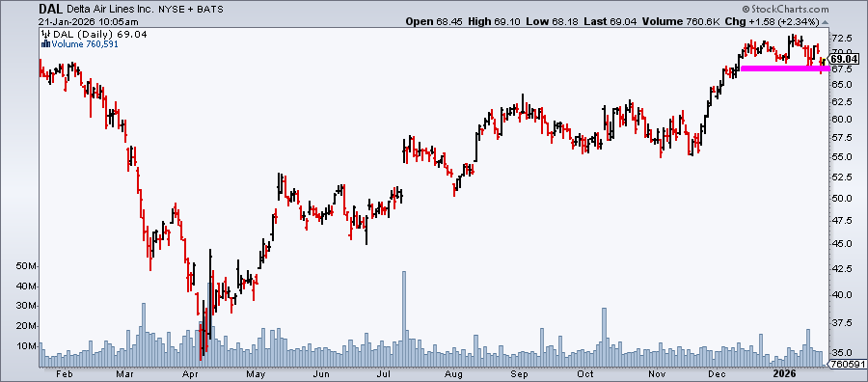Click the Open 68.45 value
Screen dimensions: 868x382
click(435, 22)
